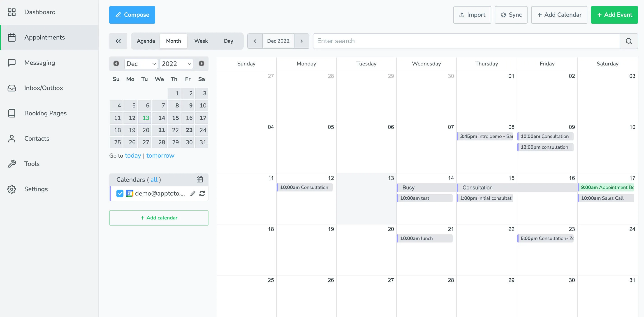Uncheck the demo@apptoto calendar
This screenshot has height=317, width=644.
(x=120, y=193)
